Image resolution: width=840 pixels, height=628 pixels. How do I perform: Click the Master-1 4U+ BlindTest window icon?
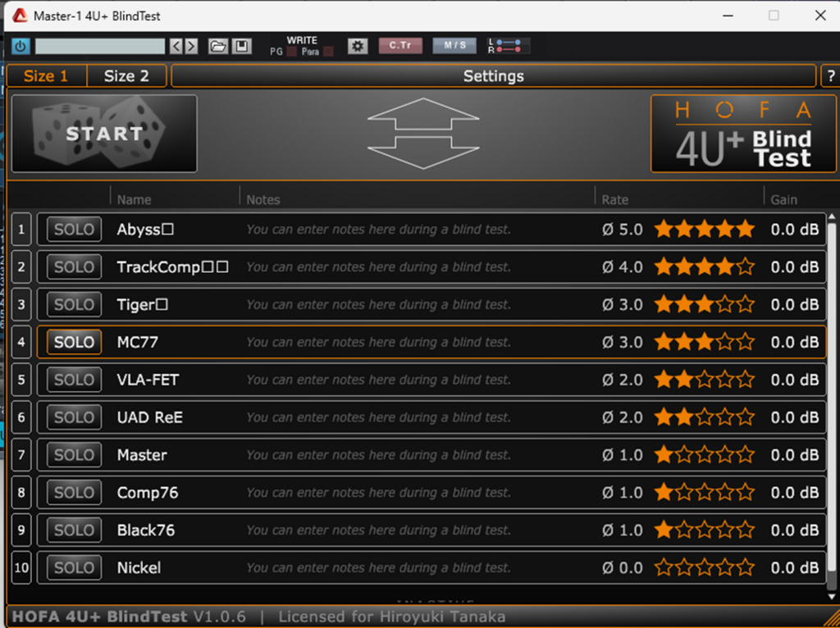20,16
